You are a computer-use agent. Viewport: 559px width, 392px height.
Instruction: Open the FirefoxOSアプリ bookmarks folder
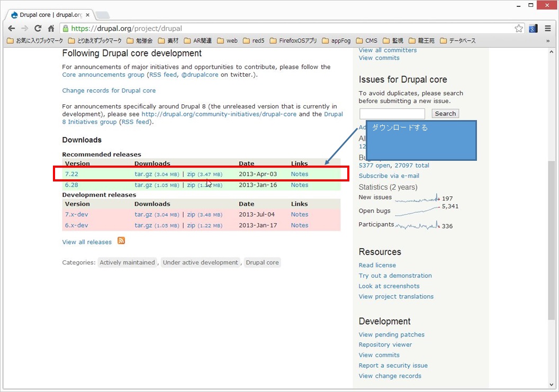[x=293, y=41]
